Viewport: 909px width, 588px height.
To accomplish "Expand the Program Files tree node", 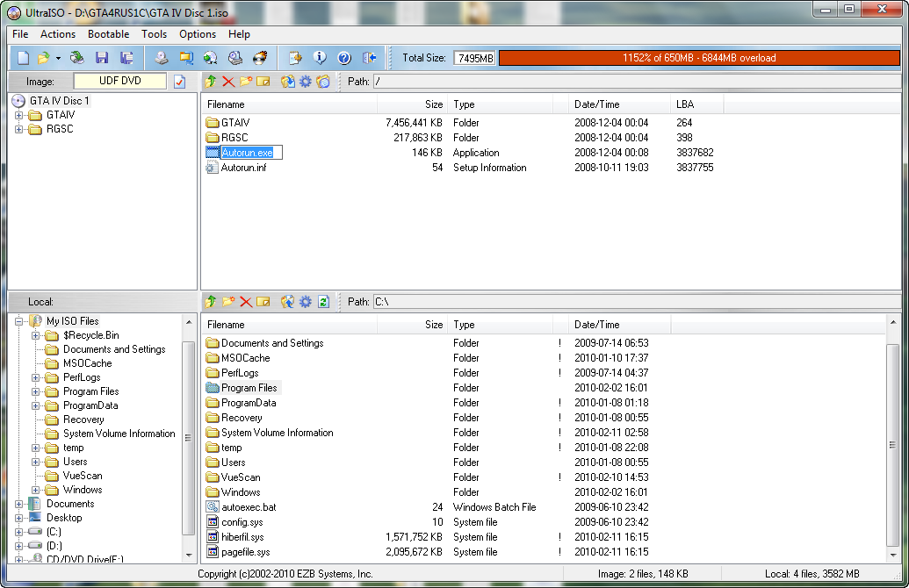I will click(35, 391).
